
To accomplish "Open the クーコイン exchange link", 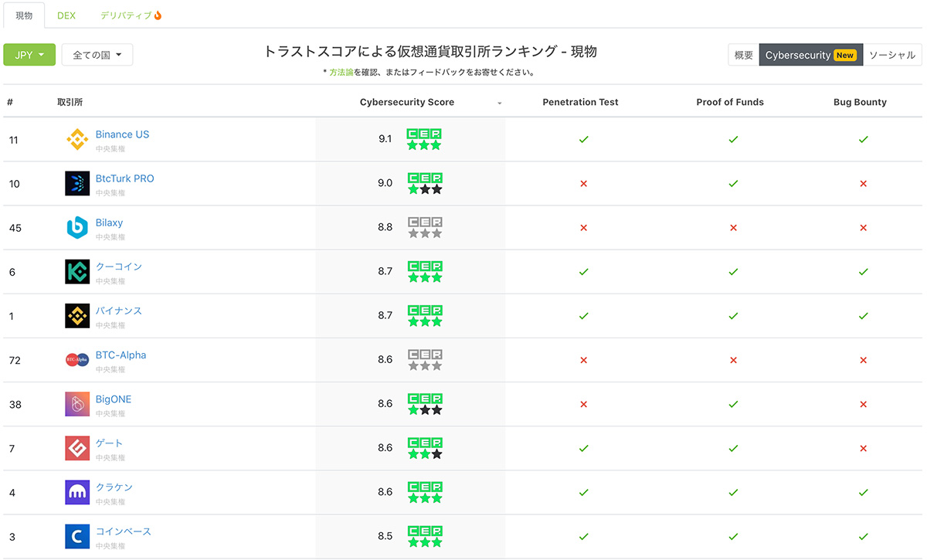I will click(119, 266).
